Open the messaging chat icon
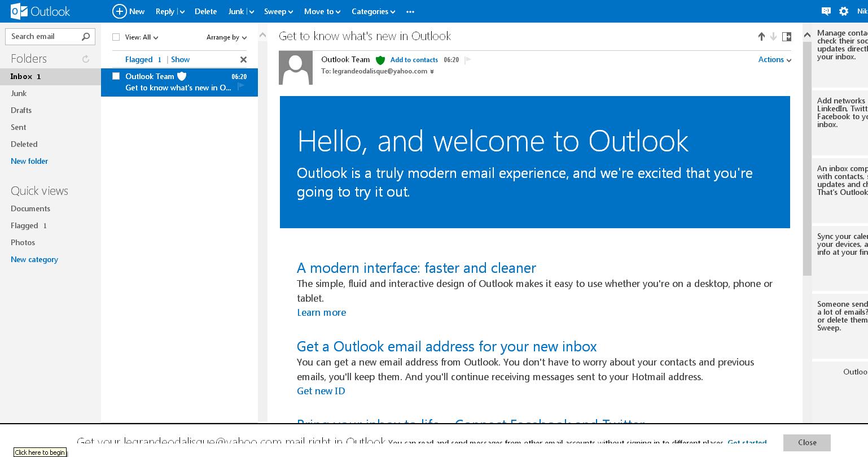This screenshot has width=868, height=457. [826, 11]
